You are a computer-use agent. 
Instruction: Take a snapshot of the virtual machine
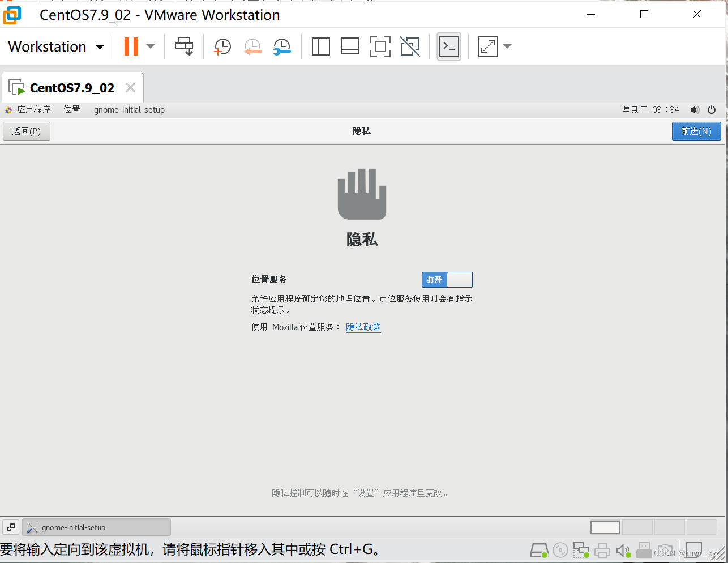click(x=222, y=46)
